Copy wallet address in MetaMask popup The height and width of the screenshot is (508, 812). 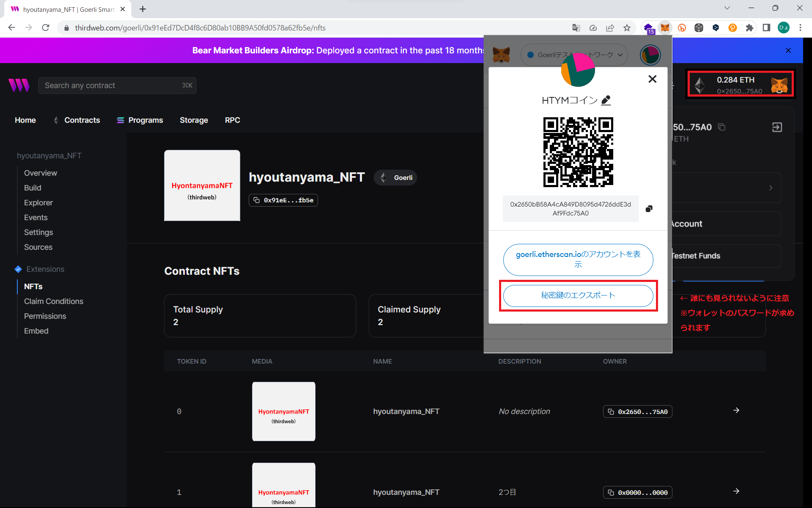pyautogui.click(x=649, y=209)
